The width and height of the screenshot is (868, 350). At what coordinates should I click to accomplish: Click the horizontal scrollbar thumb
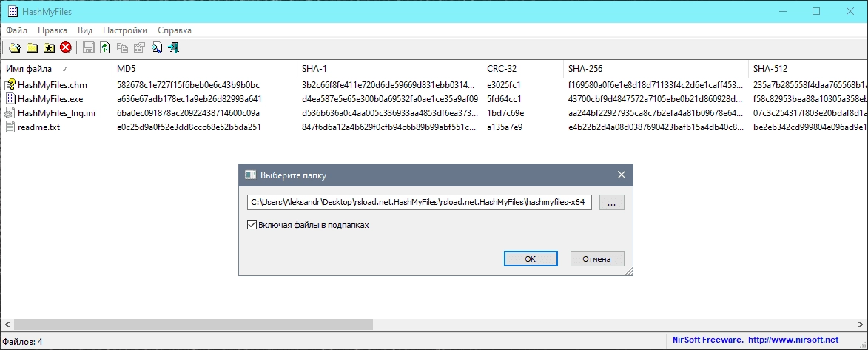194,324
